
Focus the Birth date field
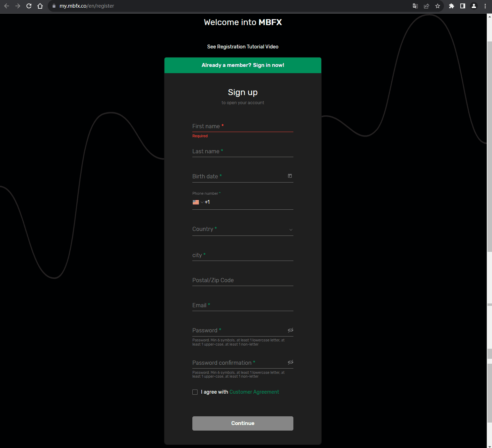click(x=243, y=176)
